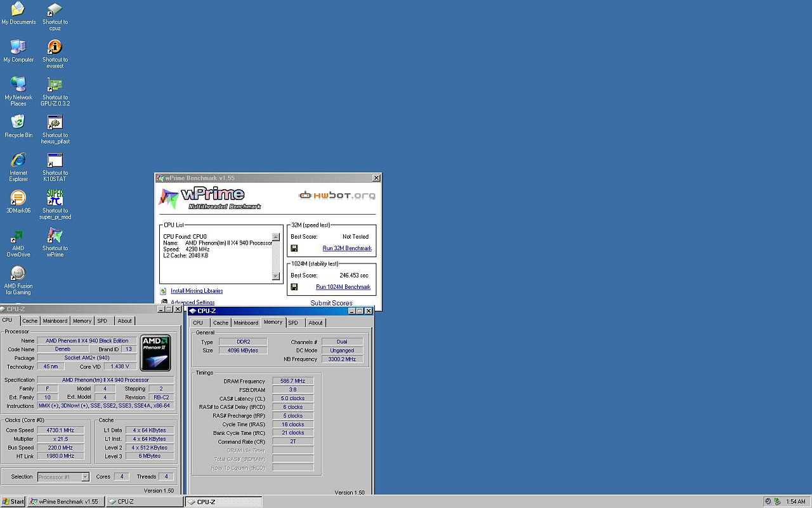The width and height of the screenshot is (812, 508).
Task: Click the DRAM Frequency value 586.7 MHz
Action: click(292, 381)
